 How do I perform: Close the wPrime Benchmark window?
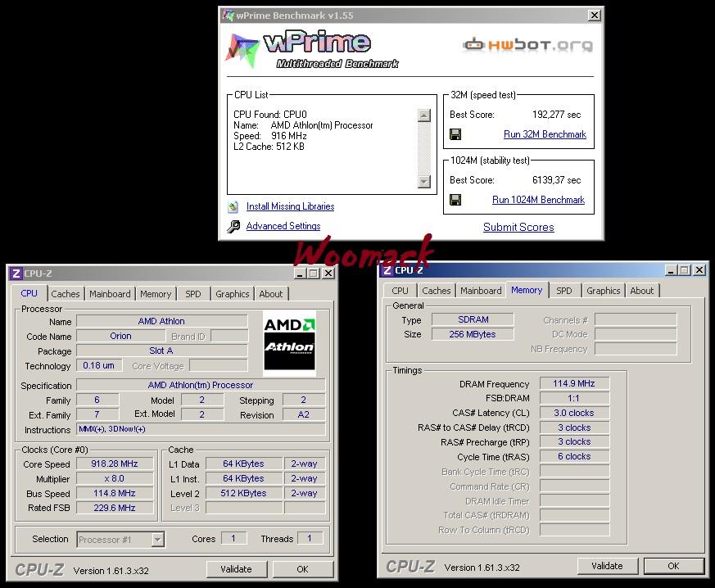[x=594, y=16]
